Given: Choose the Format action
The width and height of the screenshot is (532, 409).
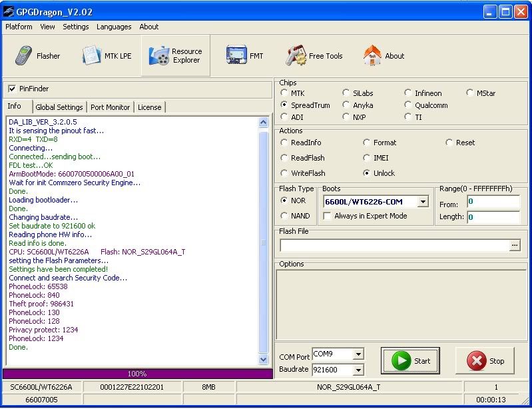Looking at the screenshot, I should pos(366,143).
